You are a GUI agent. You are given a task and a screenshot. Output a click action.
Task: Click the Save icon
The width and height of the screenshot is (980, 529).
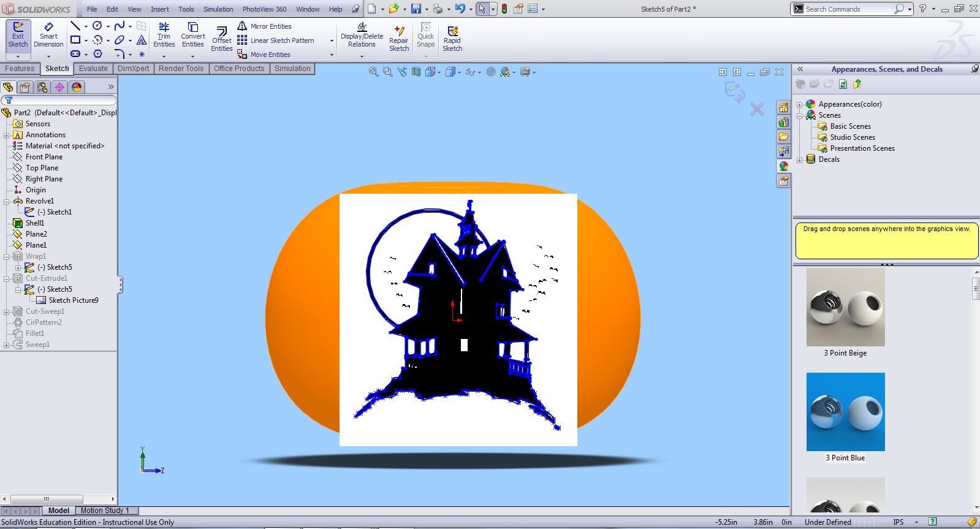click(416, 9)
